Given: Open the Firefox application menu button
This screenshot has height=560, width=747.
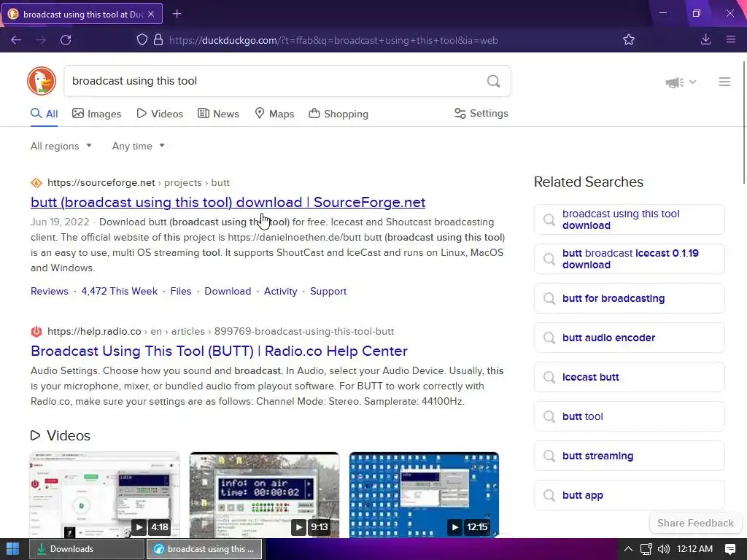Looking at the screenshot, I should coord(731,40).
